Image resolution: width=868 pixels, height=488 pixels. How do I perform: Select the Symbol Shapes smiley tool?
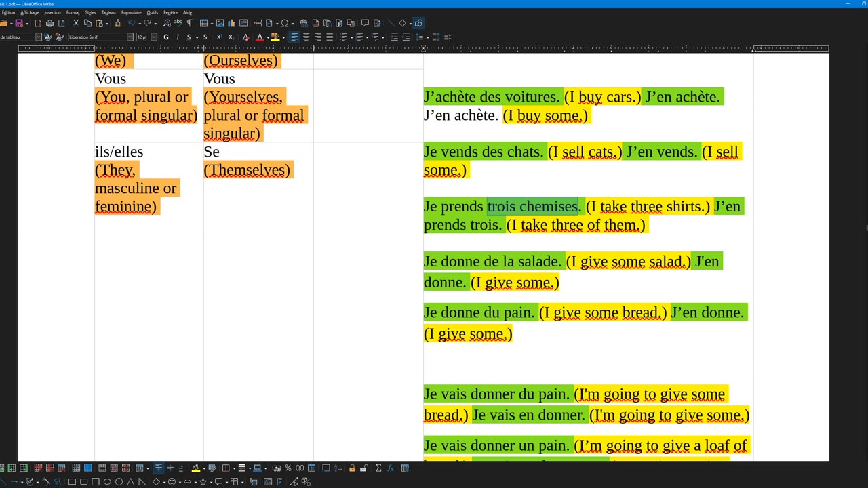tap(172, 482)
